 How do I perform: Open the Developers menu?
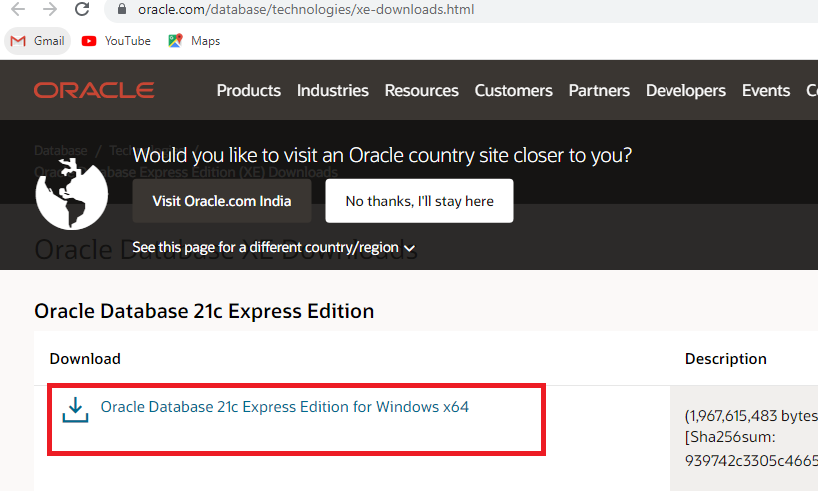click(685, 91)
